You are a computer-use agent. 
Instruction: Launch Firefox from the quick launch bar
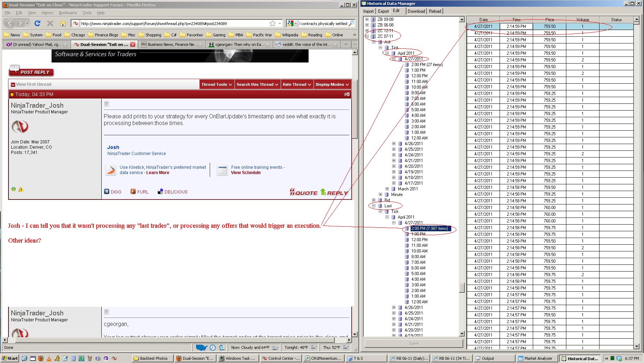point(41,358)
